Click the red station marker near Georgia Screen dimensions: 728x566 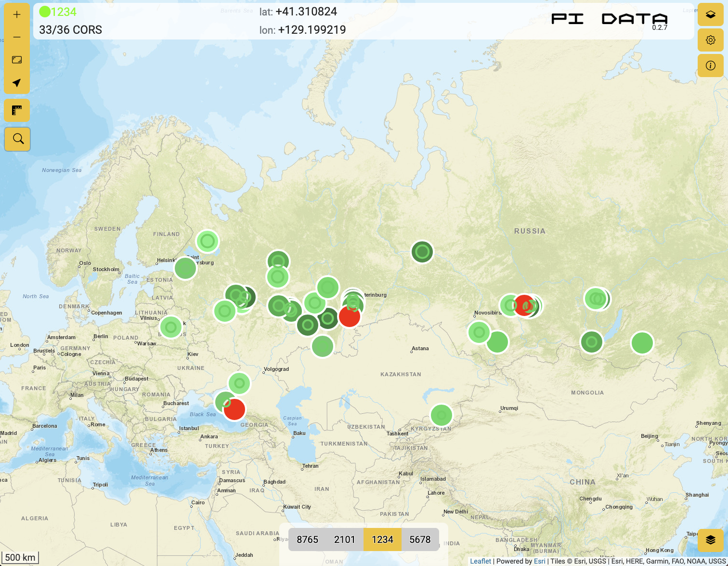point(234,409)
